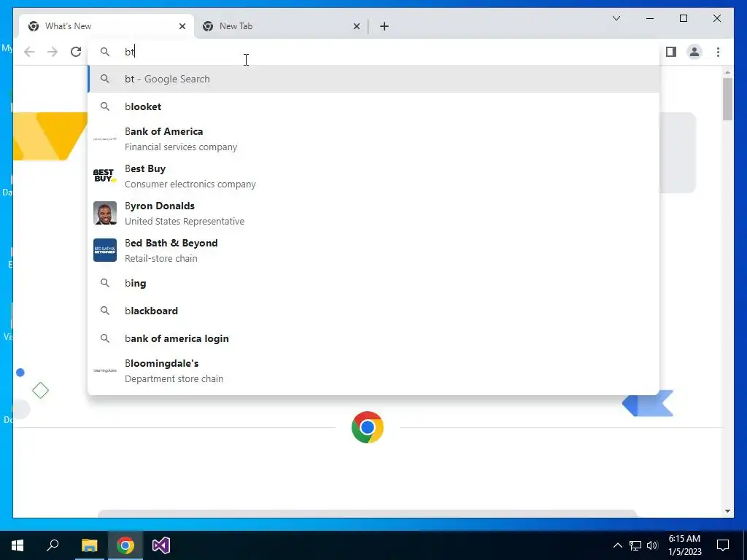
Task: Open the taskbar clock and date
Action: [x=684, y=545]
